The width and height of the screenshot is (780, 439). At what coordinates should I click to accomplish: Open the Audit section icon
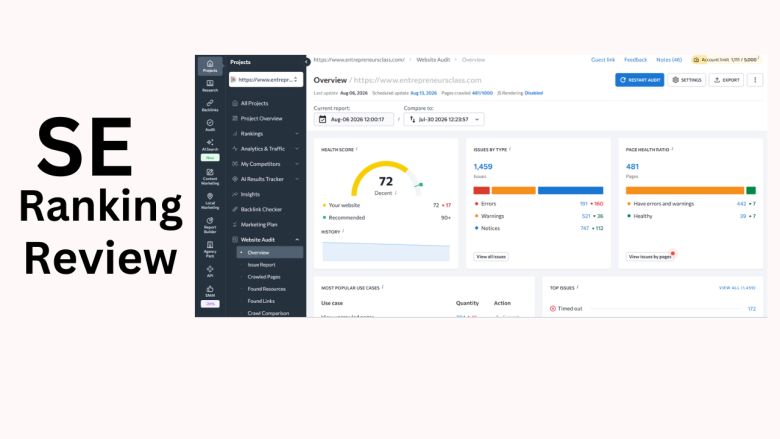[x=210, y=125]
